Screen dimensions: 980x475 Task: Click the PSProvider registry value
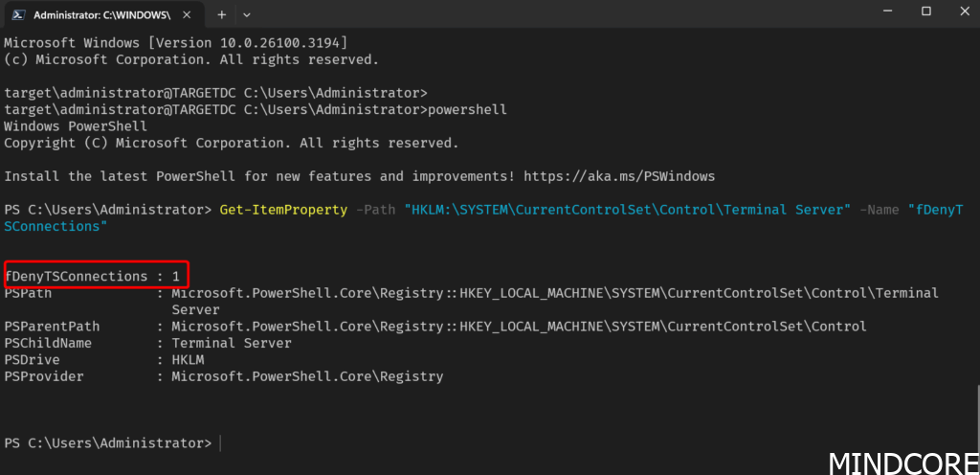(307, 376)
